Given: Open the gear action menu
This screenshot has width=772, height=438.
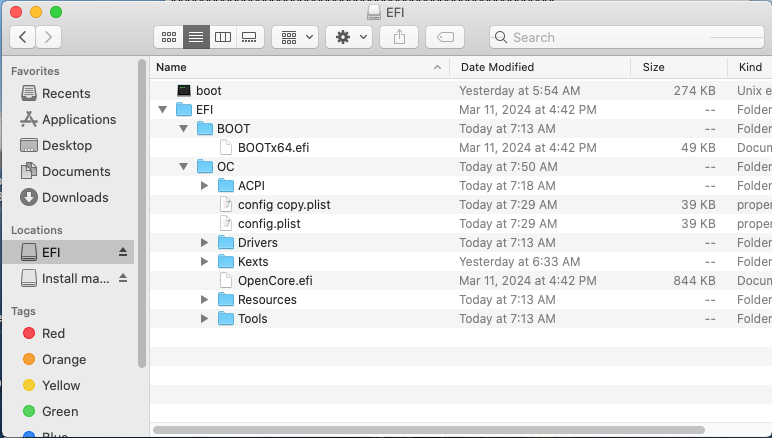Looking at the screenshot, I should [x=349, y=37].
